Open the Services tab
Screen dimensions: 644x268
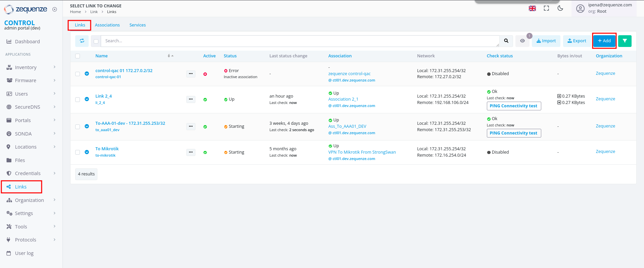(137, 25)
